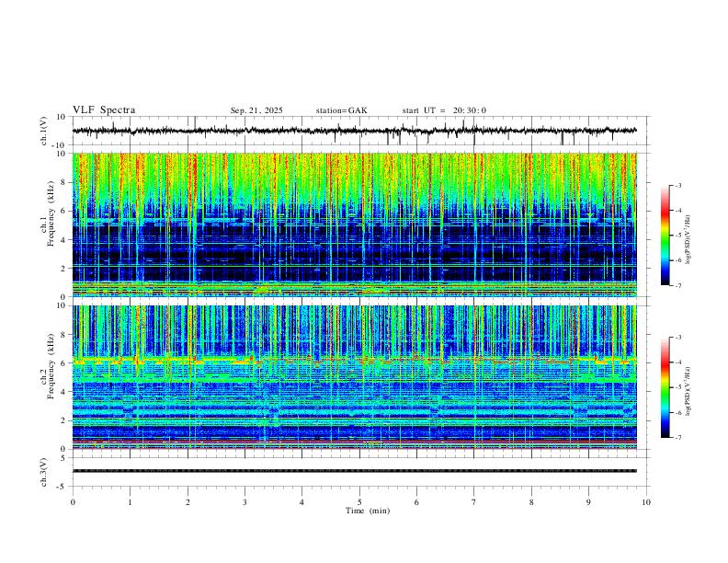
Task: Click the "5" tick on ch.3(V) axis
Action: [64, 458]
